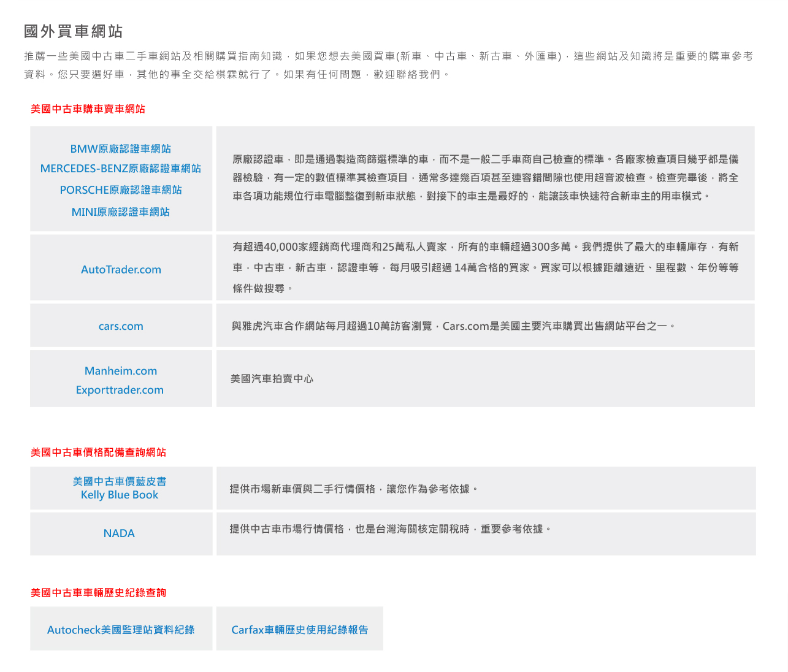Click the 原廠認證車 explanation paragraph

(484, 178)
